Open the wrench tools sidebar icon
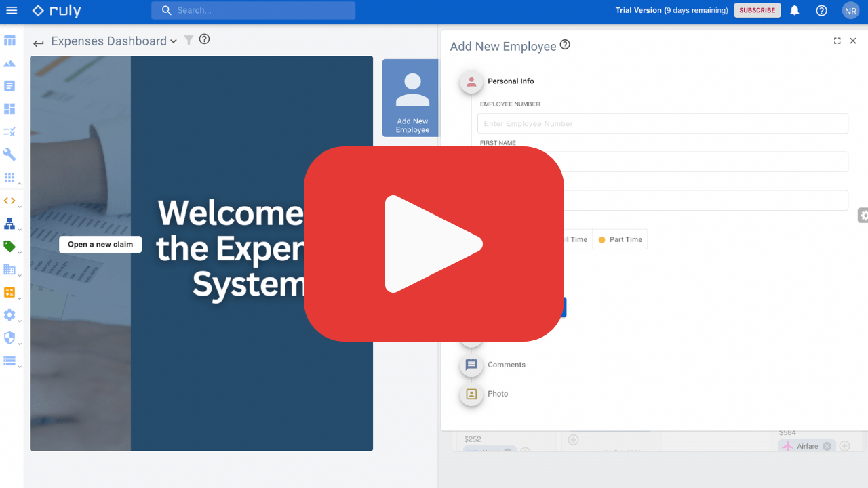 click(x=9, y=155)
